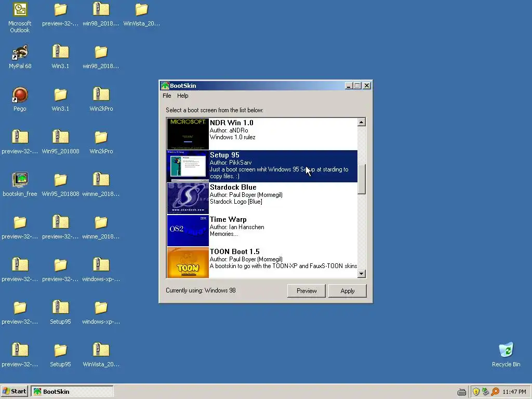Select the NDR Win 1.0 thumbnail
This screenshot has width=532, height=399.
[188, 134]
